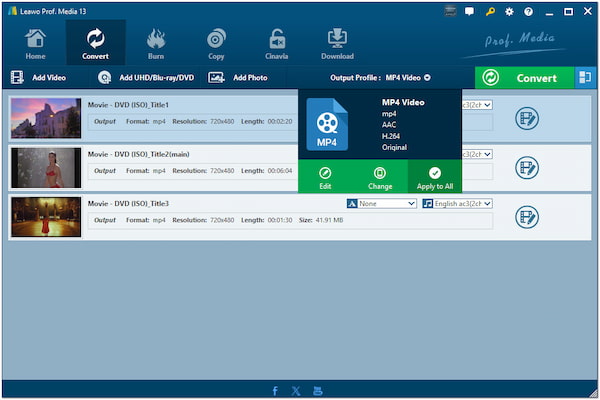Minimize the Leawo Prof. Media window
The height and width of the screenshot is (400, 600).
tap(549, 12)
